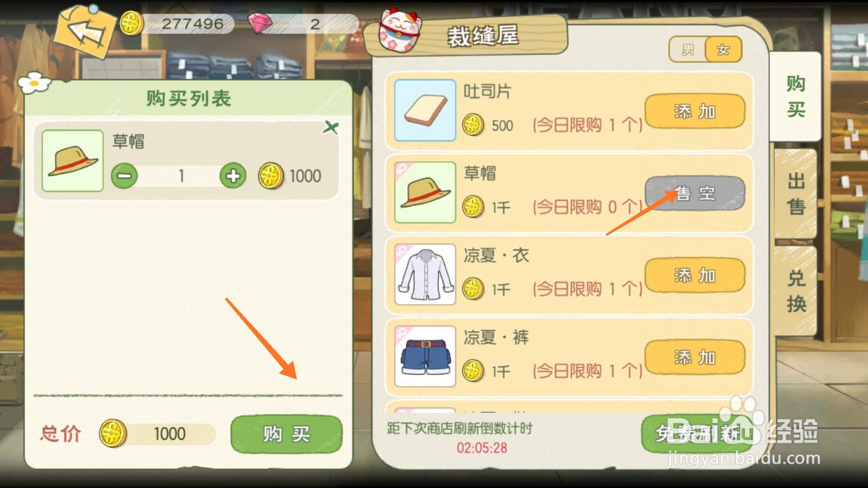Switch to the 出售 side tab
The image size is (868, 488).
point(796,194)
